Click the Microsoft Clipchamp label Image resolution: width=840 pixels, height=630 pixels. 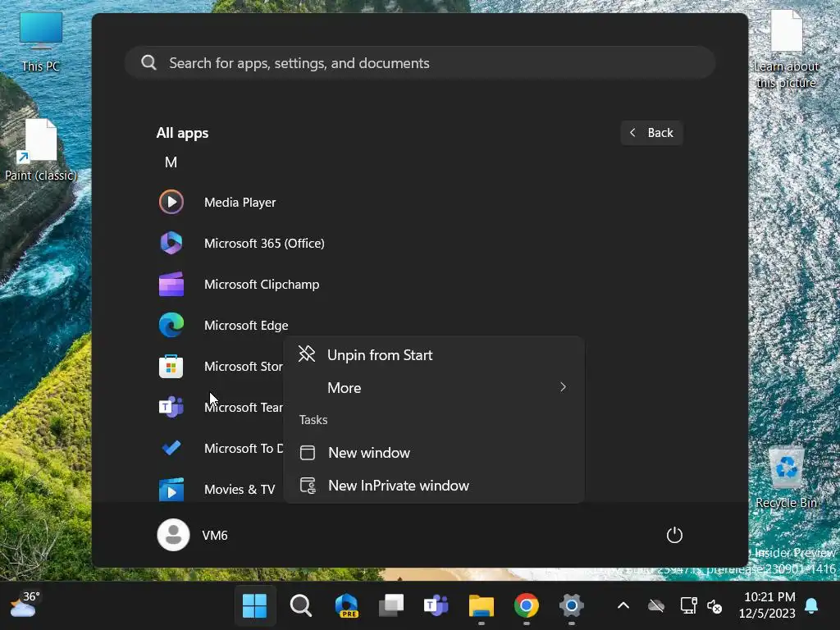pos(262,285)
